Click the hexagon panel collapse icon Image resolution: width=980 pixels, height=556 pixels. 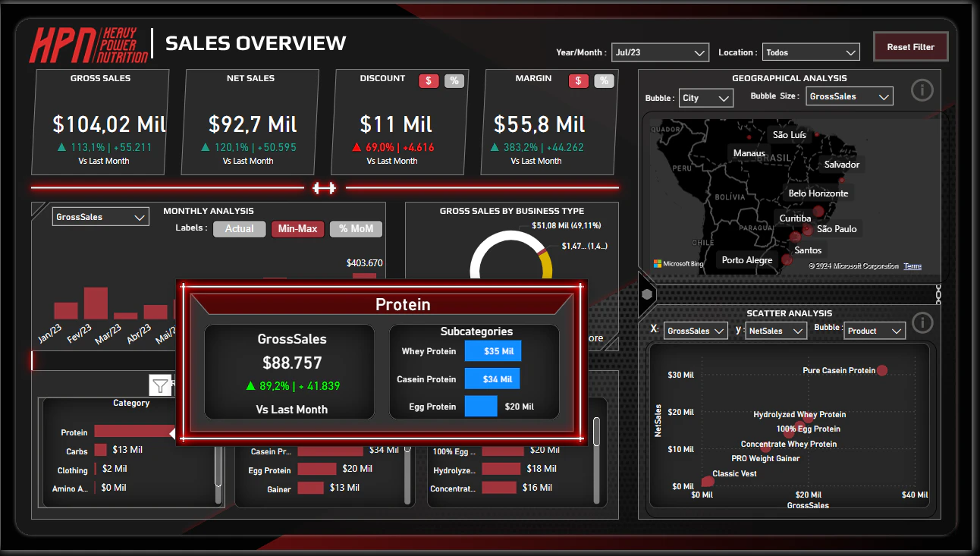[646, 294]
